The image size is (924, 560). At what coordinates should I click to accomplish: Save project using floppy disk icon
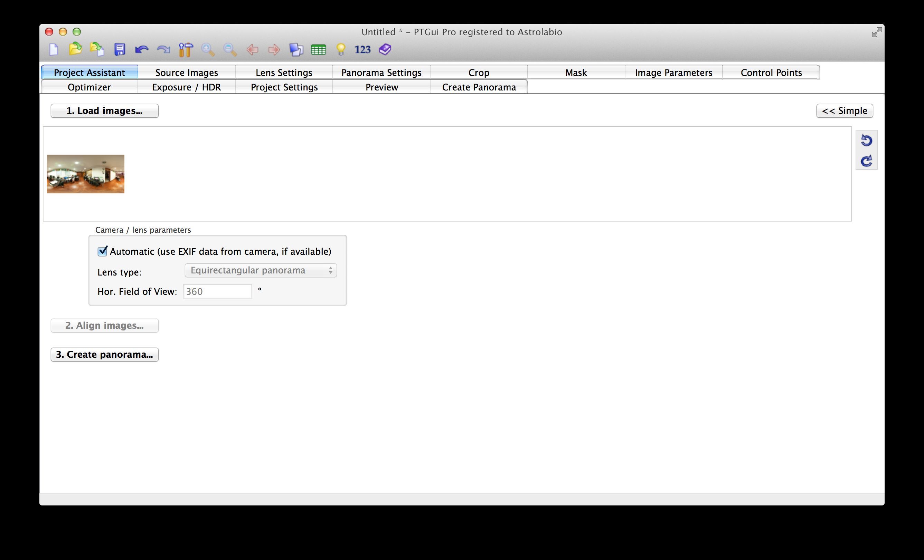[x=120, y=49]
